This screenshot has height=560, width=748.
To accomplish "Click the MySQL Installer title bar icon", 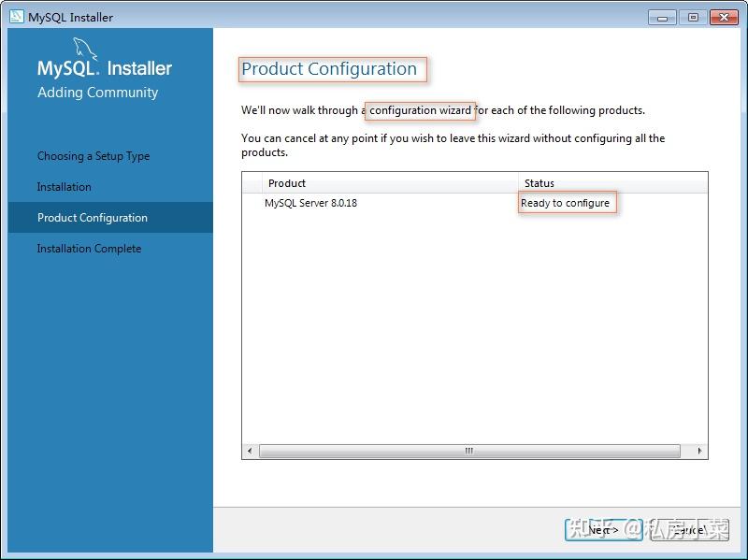I will (17, 16).
